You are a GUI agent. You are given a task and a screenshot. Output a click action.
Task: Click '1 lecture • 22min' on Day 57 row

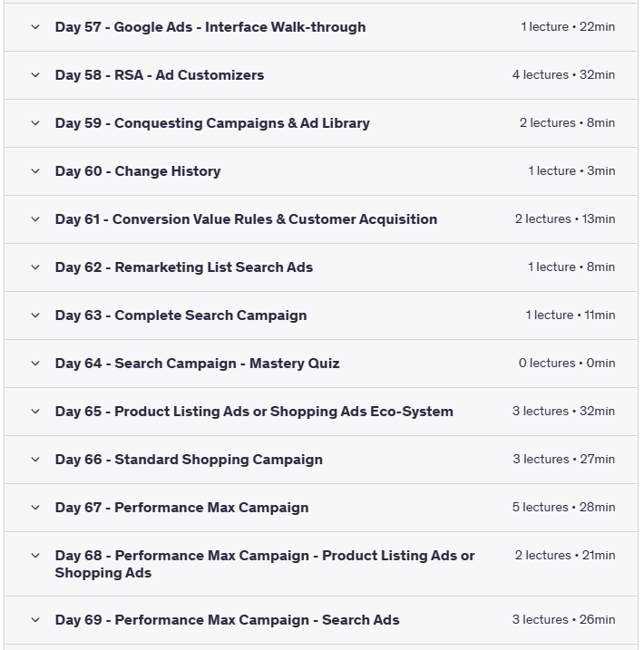568,27
